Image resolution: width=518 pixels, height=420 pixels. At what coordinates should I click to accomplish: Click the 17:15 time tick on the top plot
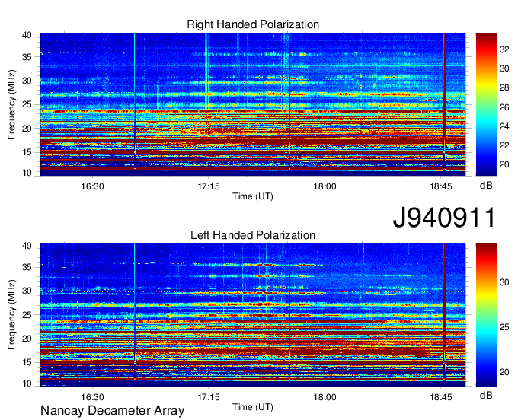pos(209,186)
